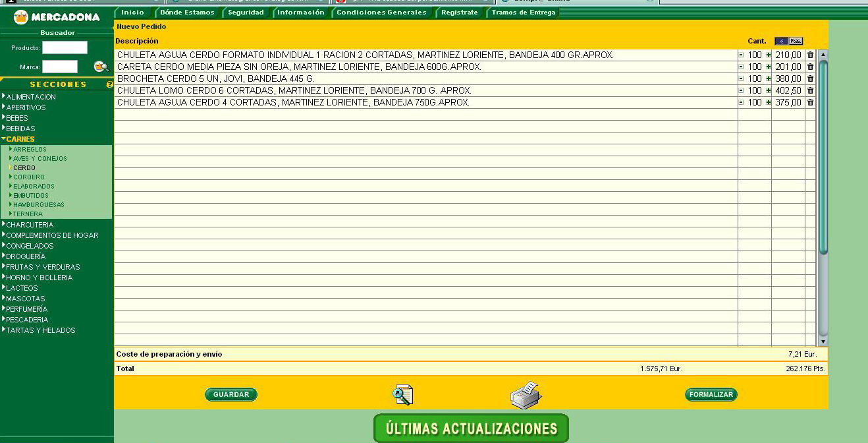Collapse the CARNES section
The width and height of the screenshot is (868, 443).
[x=20, y=139]
